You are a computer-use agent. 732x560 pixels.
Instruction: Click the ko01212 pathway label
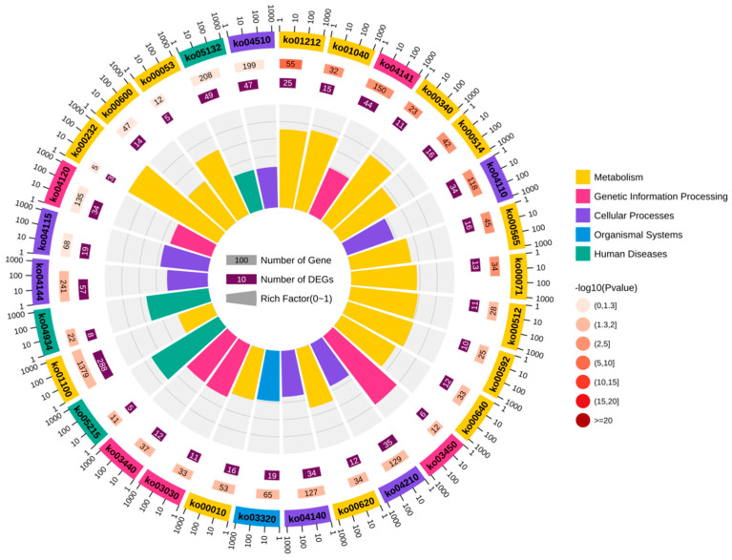[x=302, y=41]
